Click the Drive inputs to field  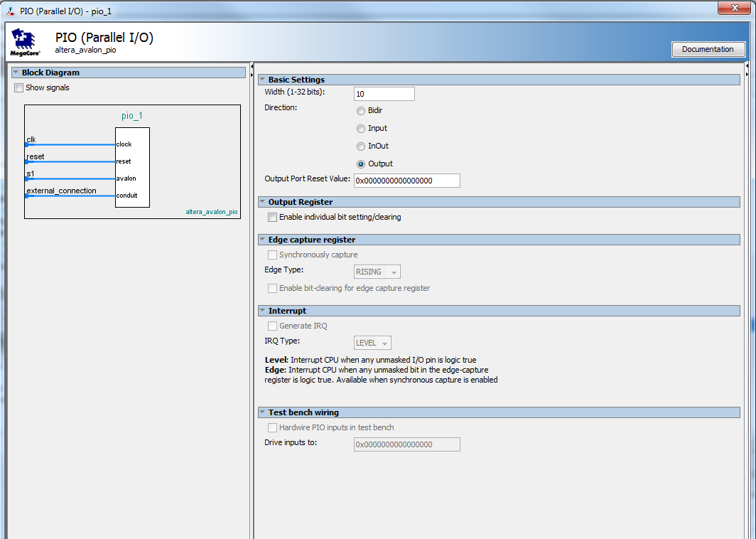pyautogui.click(x=407, y=444)
